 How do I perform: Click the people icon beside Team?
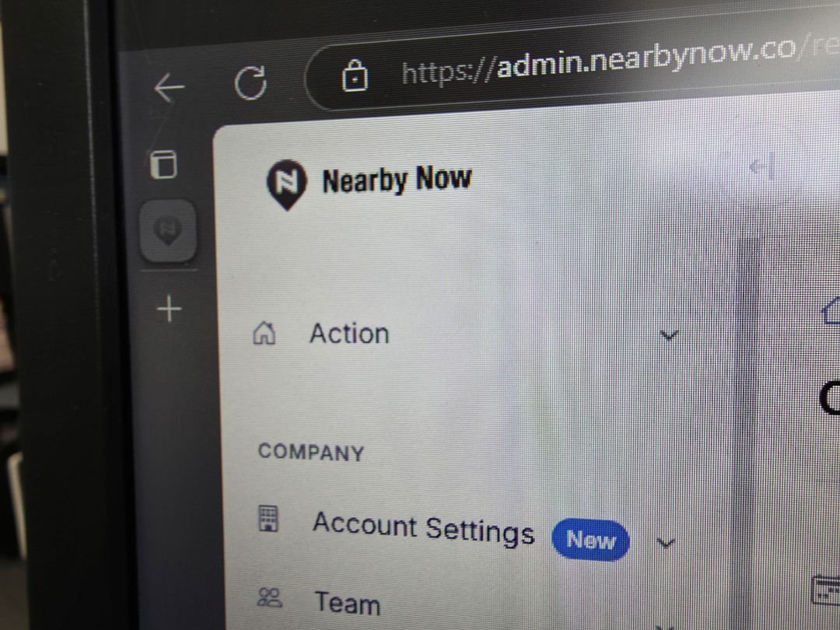[269, 597]
